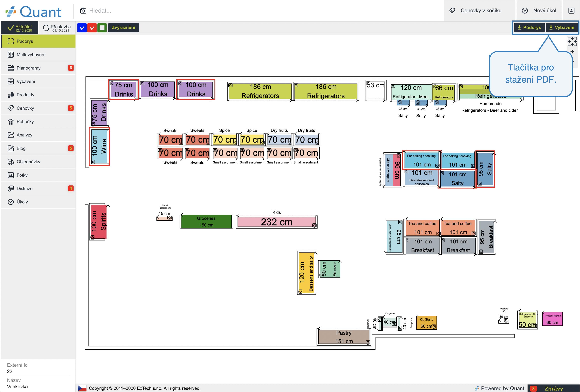
Task: Open Multi-vybavení in the sidebar
Action: click(x=38, y=55)
